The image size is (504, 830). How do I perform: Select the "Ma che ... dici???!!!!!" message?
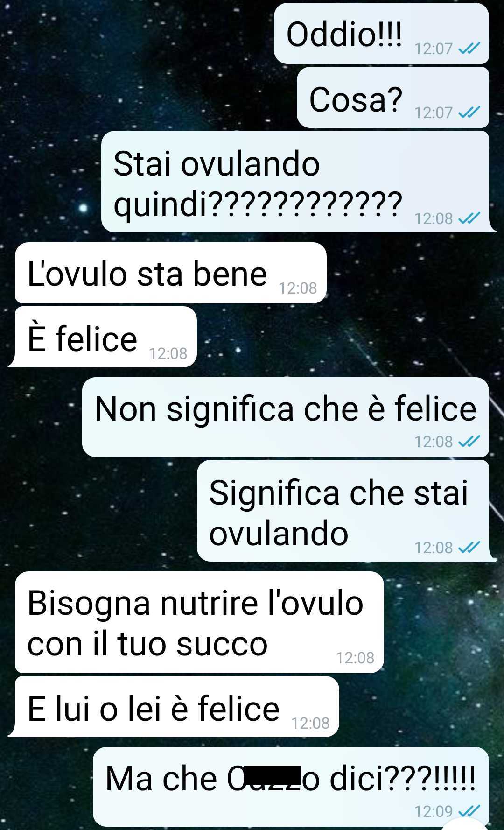tap(291, 787)
